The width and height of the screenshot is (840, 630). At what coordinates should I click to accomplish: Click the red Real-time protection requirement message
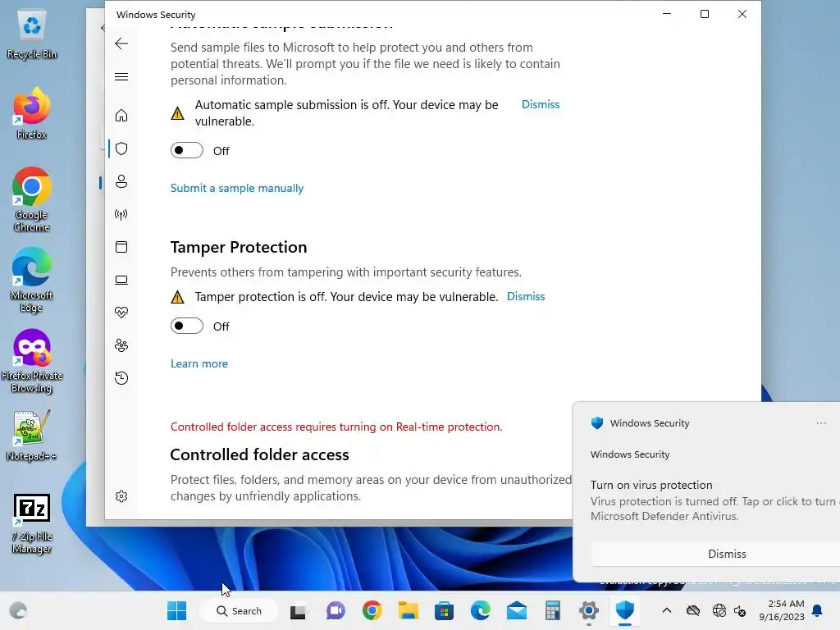[336, 427]
